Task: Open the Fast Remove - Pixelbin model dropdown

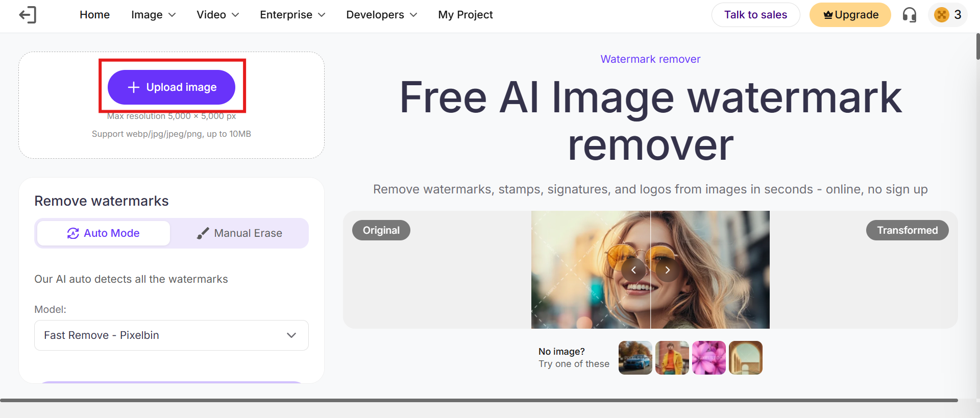Action: pos(171,335)
